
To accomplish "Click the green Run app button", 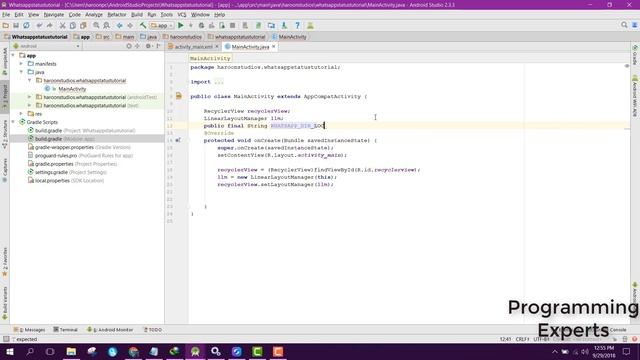I will pyautogui.click(x=180, y=25).
